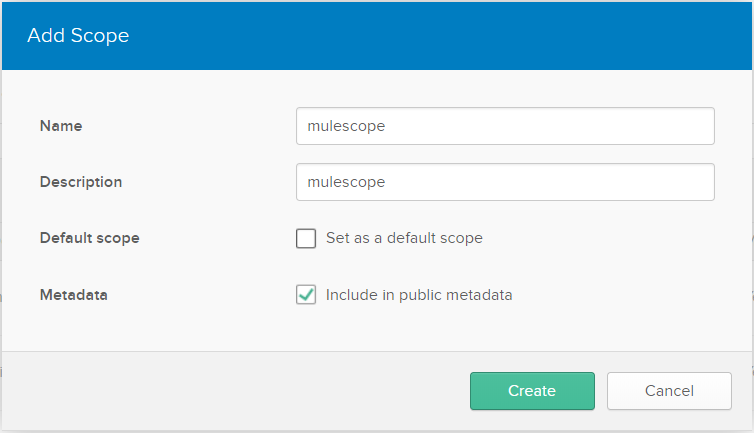Click the "Set as a default scope" text
This screenshot has width=754, height=433.
pyautogui.click(x=404, y=238)
